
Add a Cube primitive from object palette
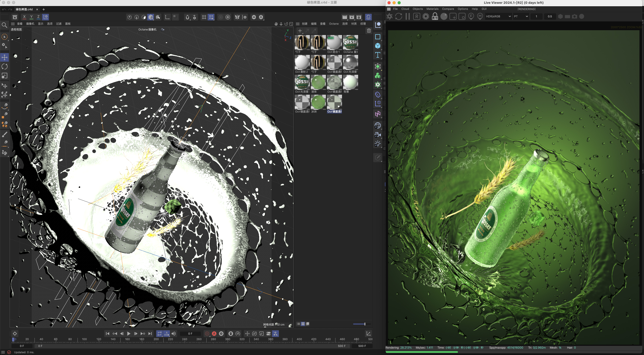377,46
